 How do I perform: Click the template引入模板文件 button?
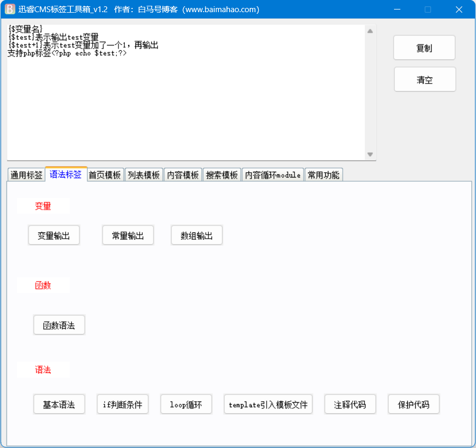point(268,404)
